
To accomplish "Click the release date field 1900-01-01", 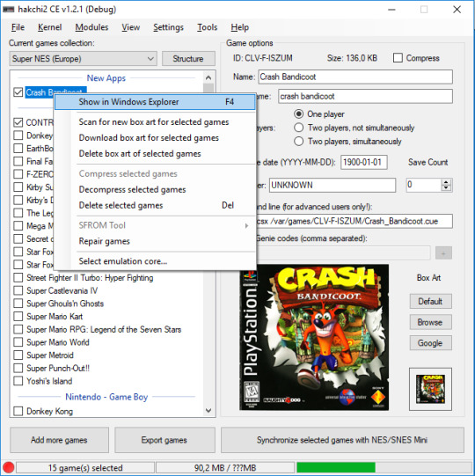I will [x=363, y=162].
